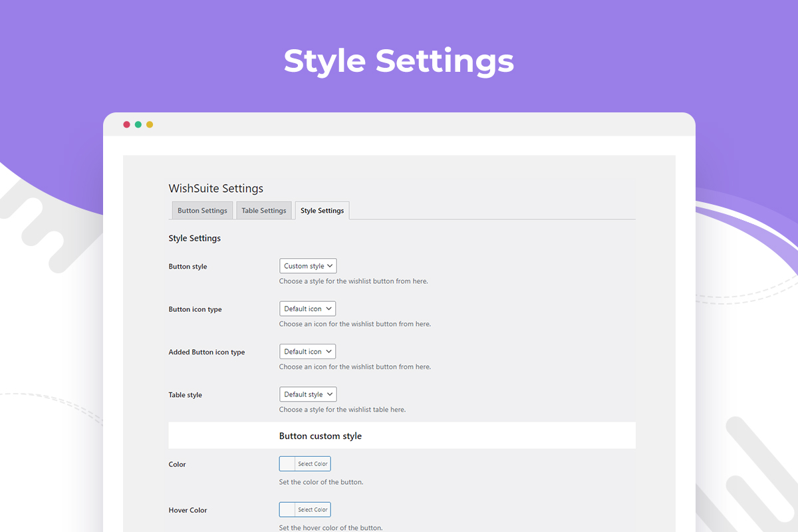The width and height of the screenshot is (798, 532).
Task: Expand the Button icon type dropdown
Action: point(307,309)
